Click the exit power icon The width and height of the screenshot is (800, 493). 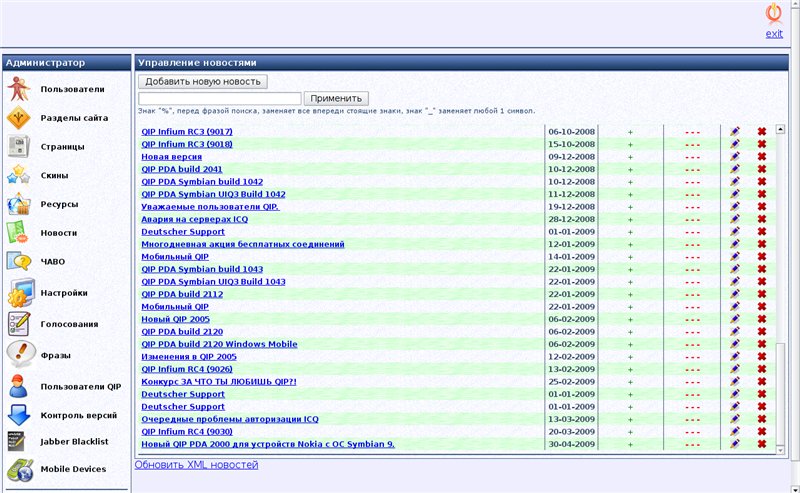(773, 13)
